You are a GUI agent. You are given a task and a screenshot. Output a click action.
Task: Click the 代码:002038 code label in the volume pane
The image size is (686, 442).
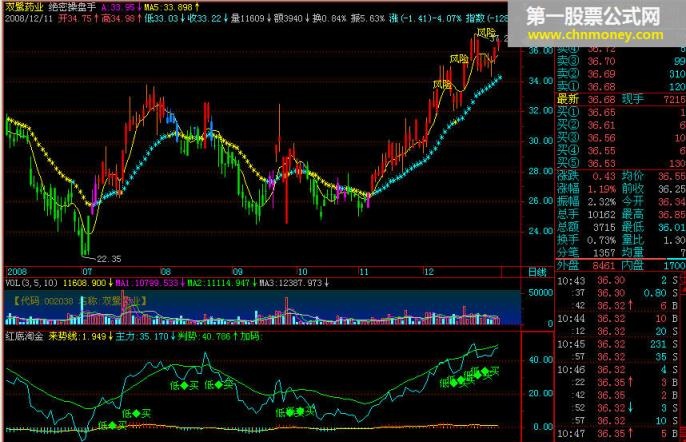tap(44, 301)
